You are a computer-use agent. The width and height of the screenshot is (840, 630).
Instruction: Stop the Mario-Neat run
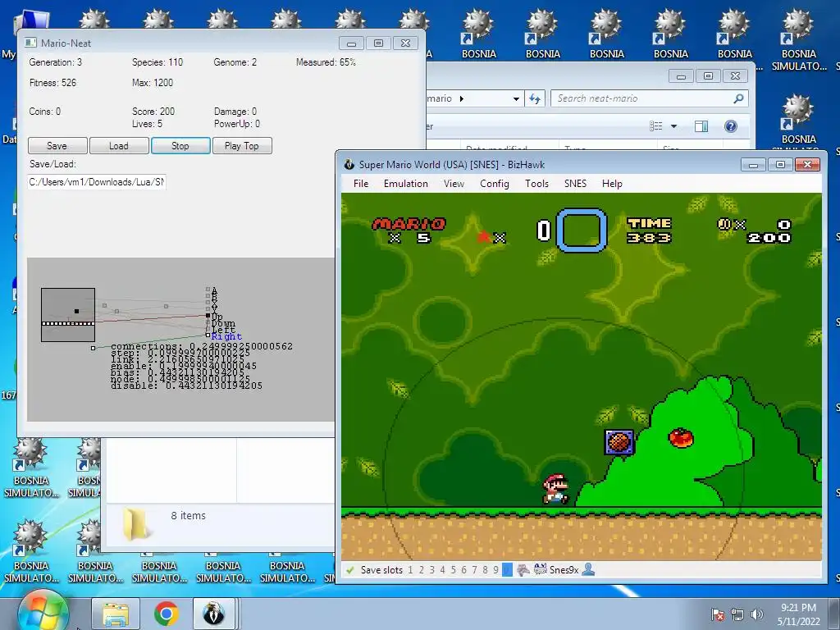[x=180, y=146]
